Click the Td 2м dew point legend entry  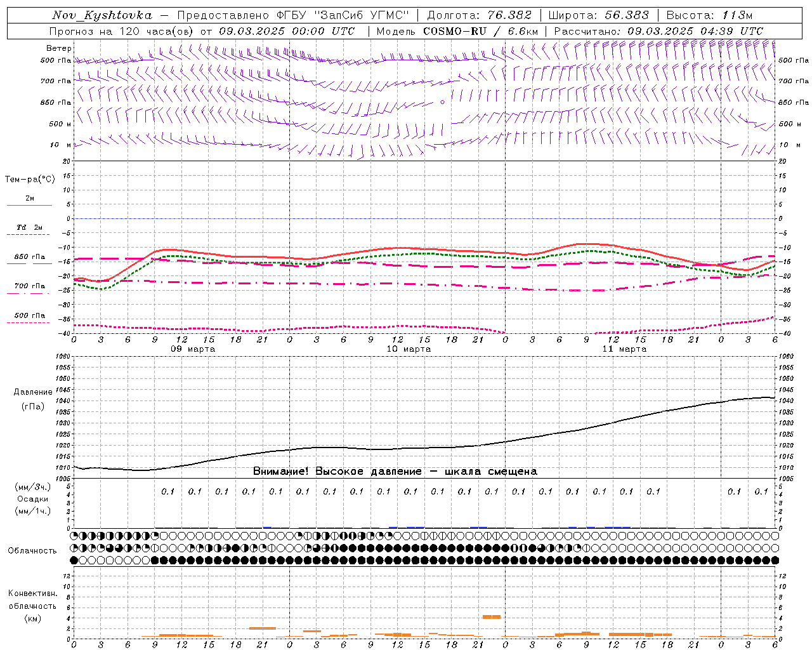pos(29,230)
